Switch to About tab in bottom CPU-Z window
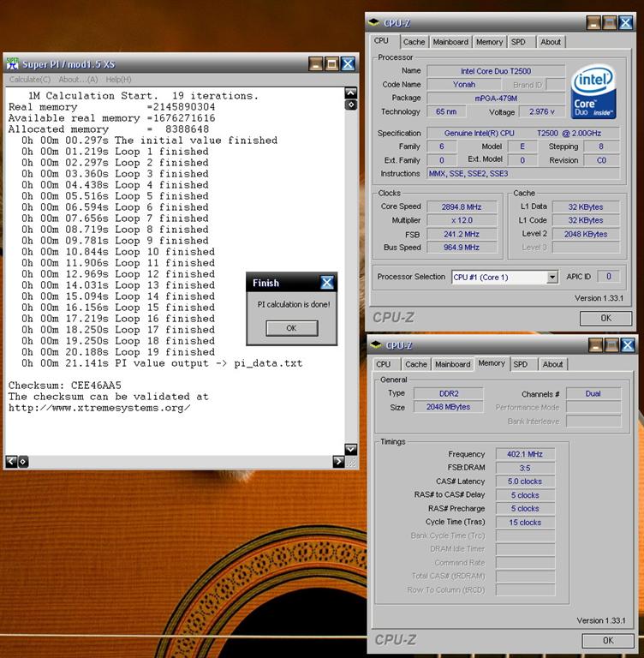644x658 pixels. click(552, 364)
